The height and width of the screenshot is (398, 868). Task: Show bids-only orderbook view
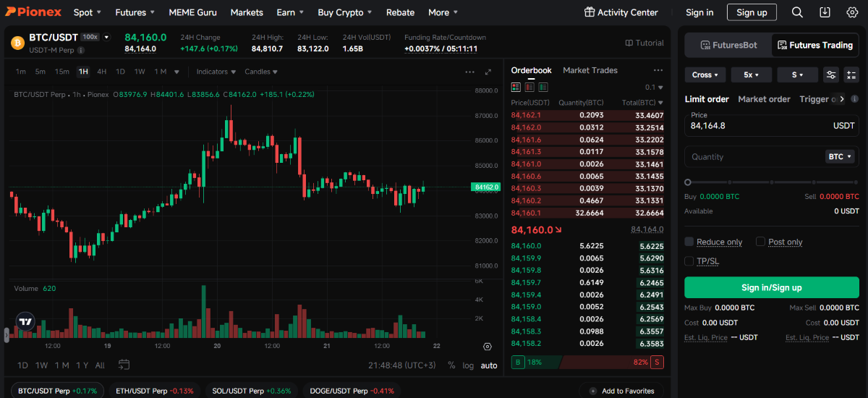pos(542,87)
